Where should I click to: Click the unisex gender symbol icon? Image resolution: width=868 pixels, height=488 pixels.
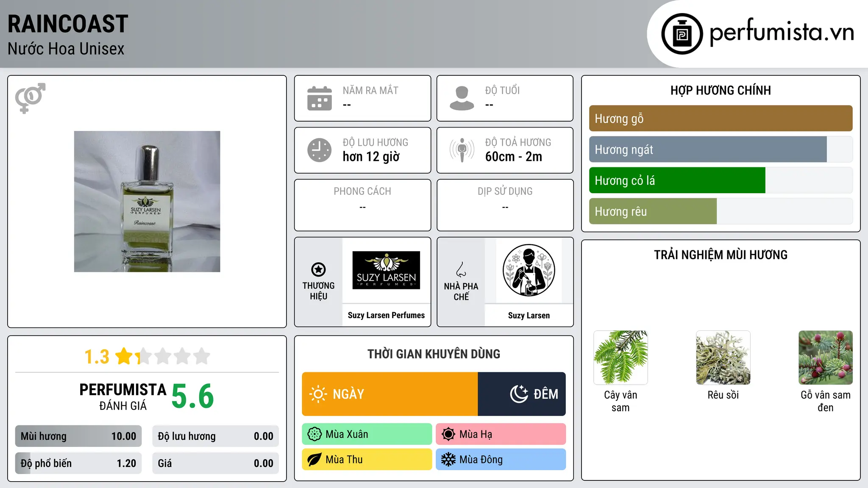click(x=30, y=98)
